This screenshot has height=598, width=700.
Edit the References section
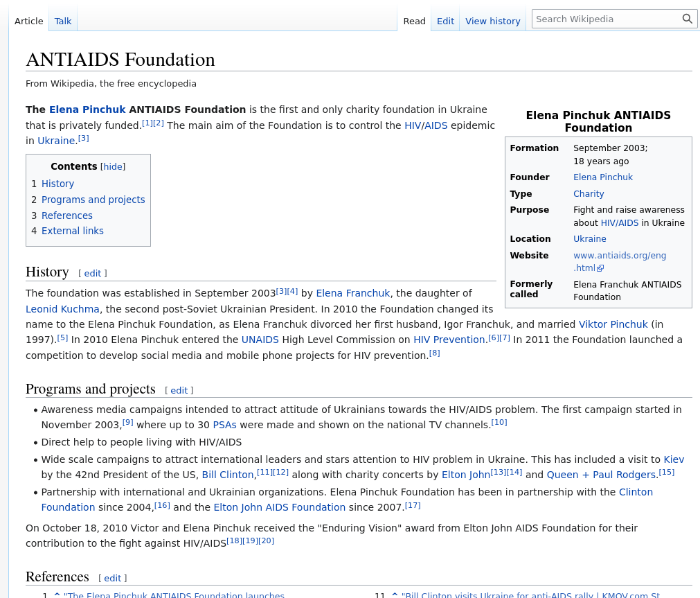click(112, 579)
